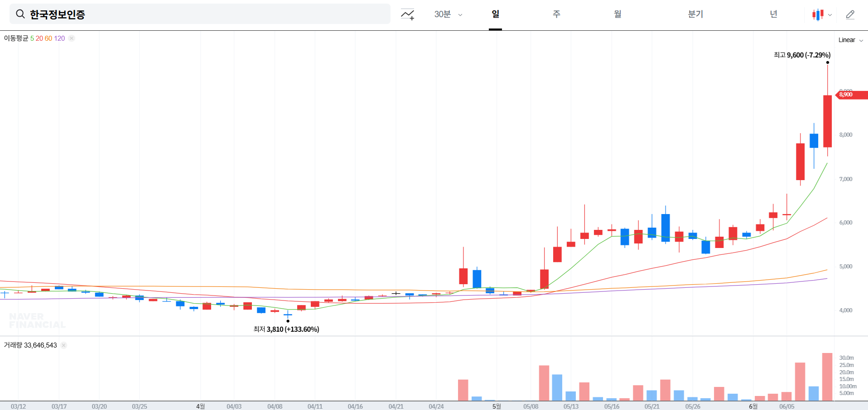Click the 30.0m volume axis label
Image resolution: width=868 pixels, height=410 pixels.
click(x=847, y=358)
